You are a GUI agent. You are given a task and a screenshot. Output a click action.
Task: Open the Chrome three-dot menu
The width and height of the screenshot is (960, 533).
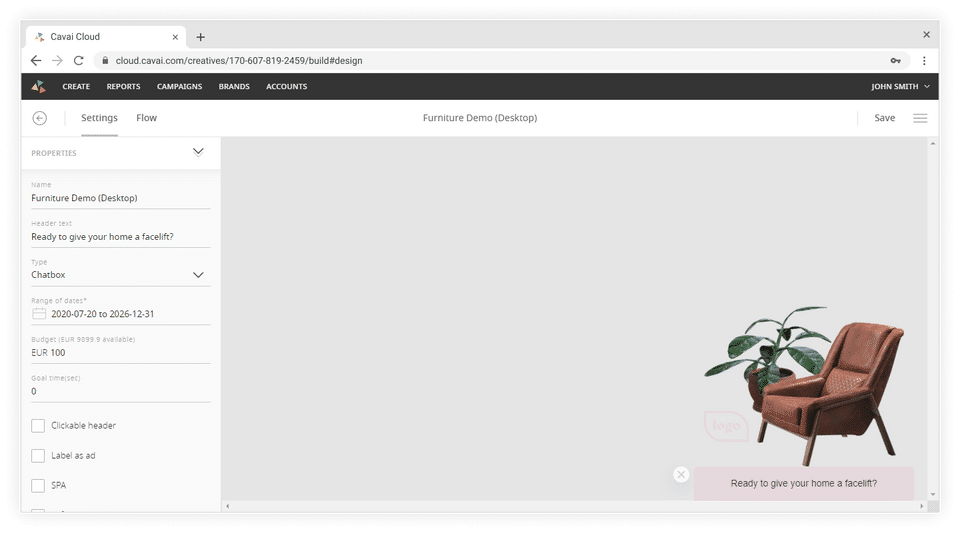[924, 61]
